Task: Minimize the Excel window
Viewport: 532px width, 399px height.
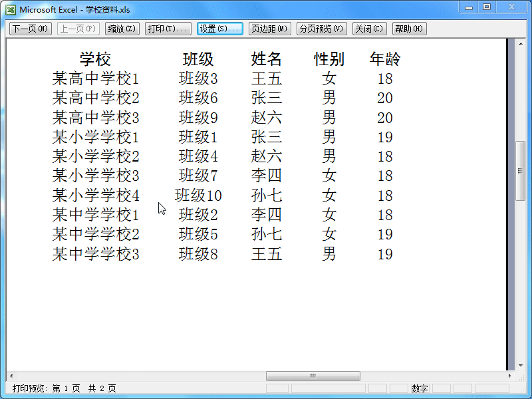Action: (x=469, y=7)
